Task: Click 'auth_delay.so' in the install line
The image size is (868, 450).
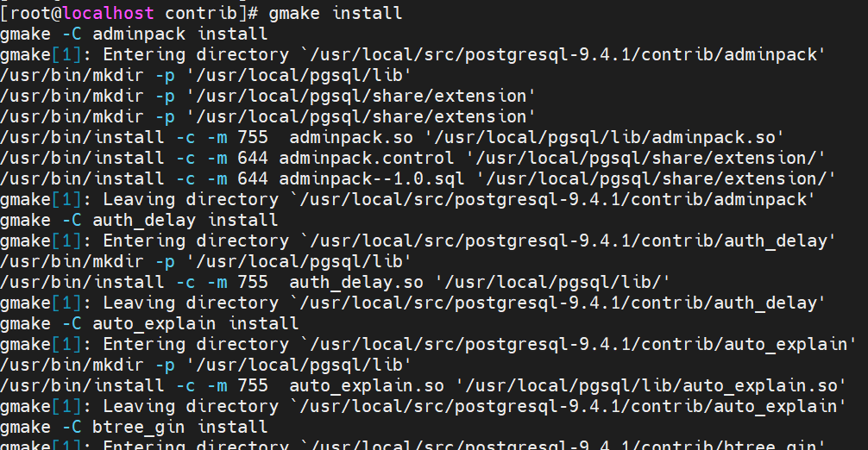Action: [x=356, y=282]
